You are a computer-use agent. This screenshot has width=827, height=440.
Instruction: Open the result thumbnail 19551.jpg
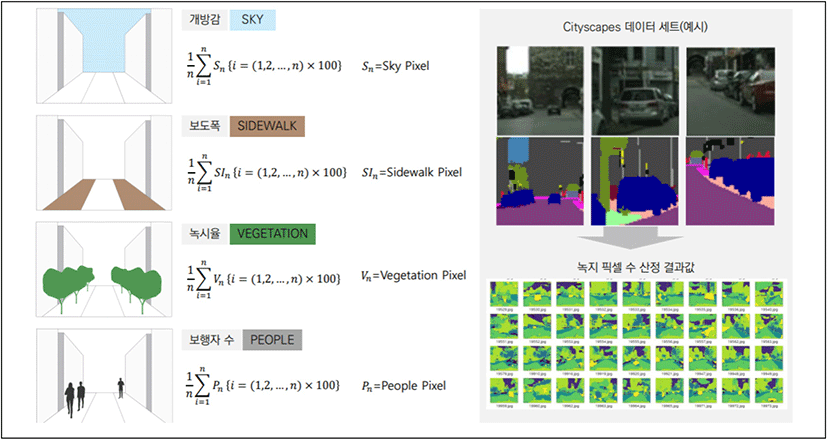[x=504, y=325]
